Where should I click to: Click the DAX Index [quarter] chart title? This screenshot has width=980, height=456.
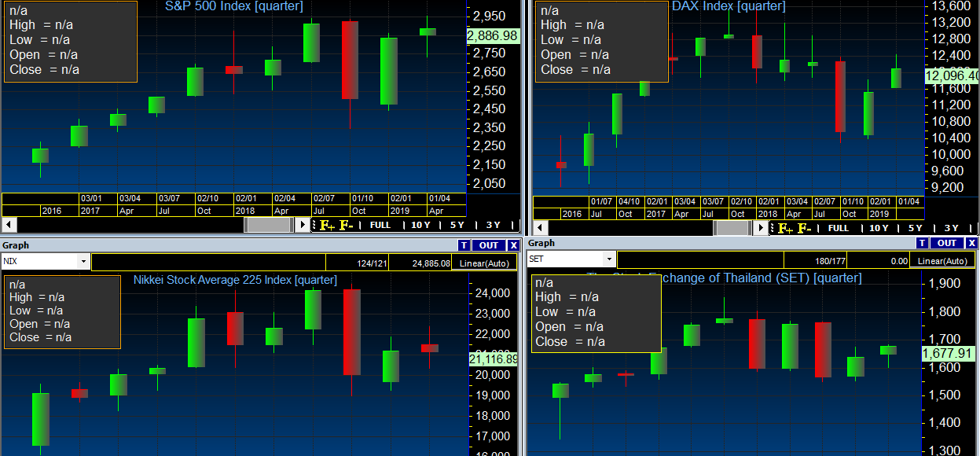728,6
